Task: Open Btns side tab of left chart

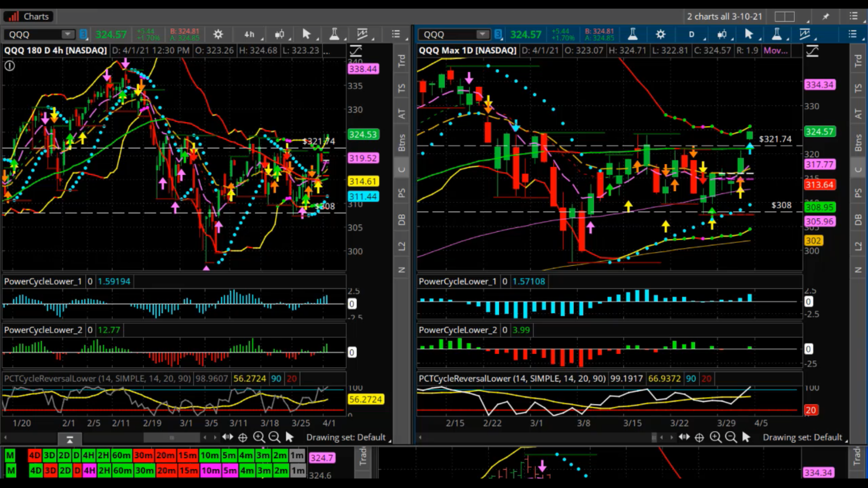Action: (401, 143)
